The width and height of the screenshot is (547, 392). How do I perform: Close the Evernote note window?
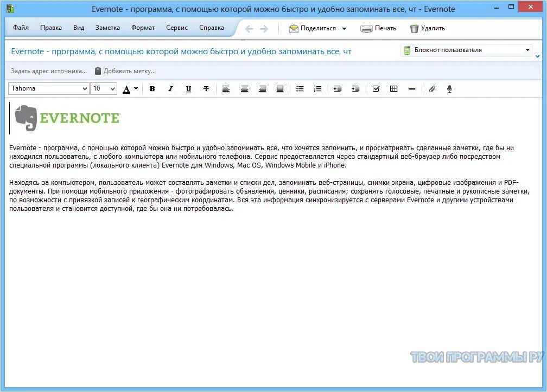[531, 7]
